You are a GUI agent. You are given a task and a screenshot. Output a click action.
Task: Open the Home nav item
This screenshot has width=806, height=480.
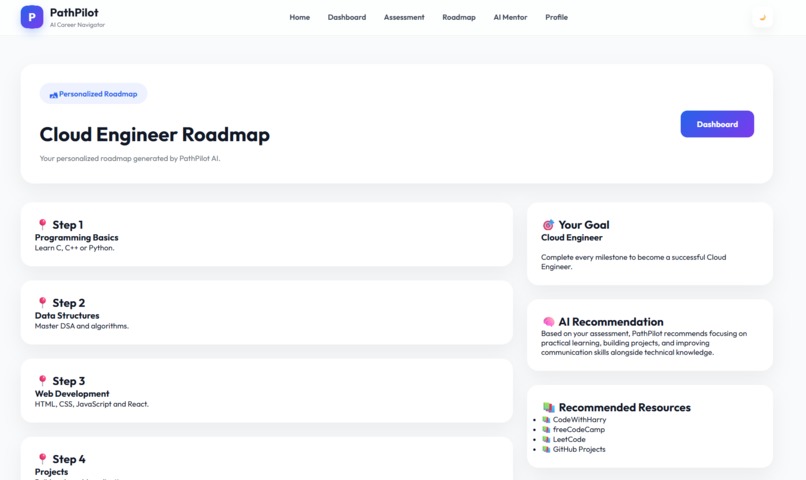coord(300,17)
